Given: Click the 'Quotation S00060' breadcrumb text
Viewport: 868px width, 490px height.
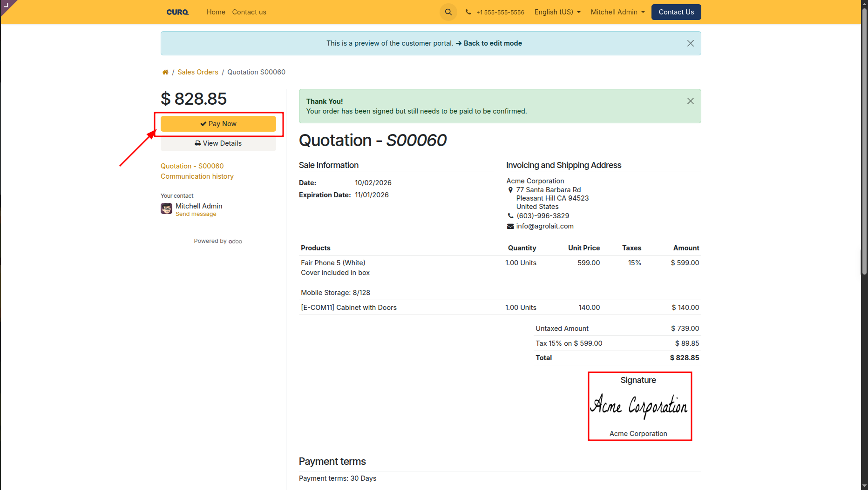Looking at the screenshot, I should pos(256,72).
